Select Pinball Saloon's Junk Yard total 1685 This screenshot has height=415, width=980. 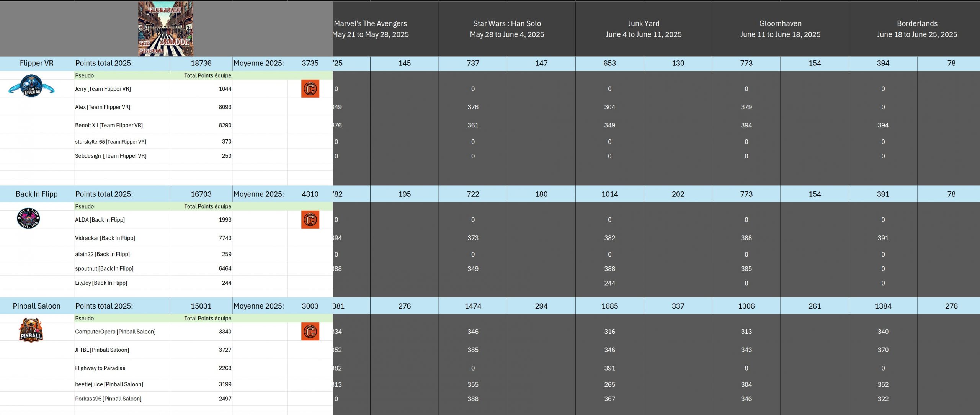609,306
